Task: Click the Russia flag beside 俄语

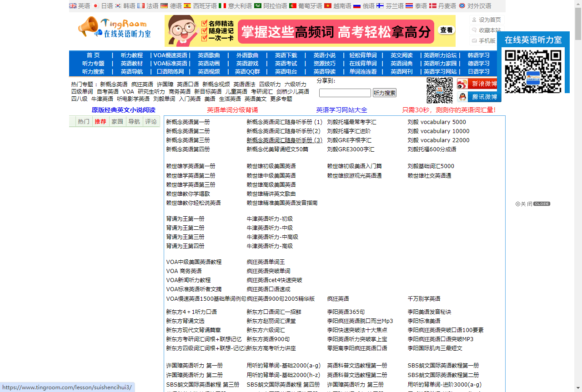Action: [357, 5]
